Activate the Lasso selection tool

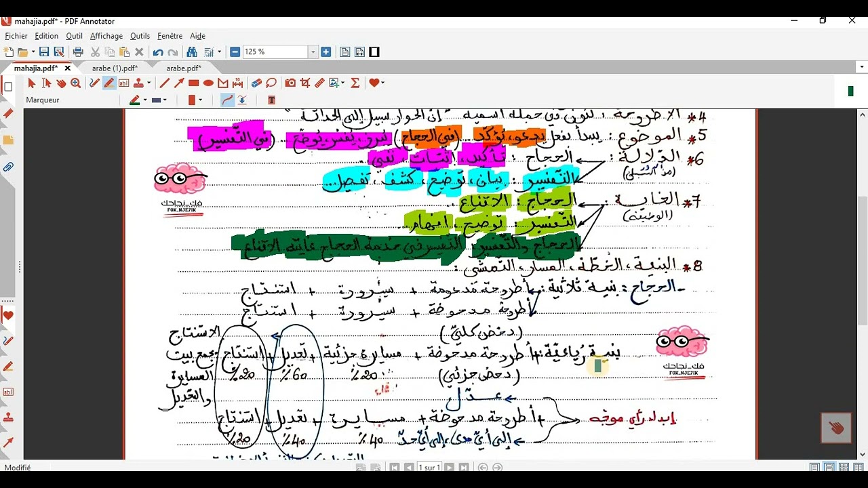271,83
